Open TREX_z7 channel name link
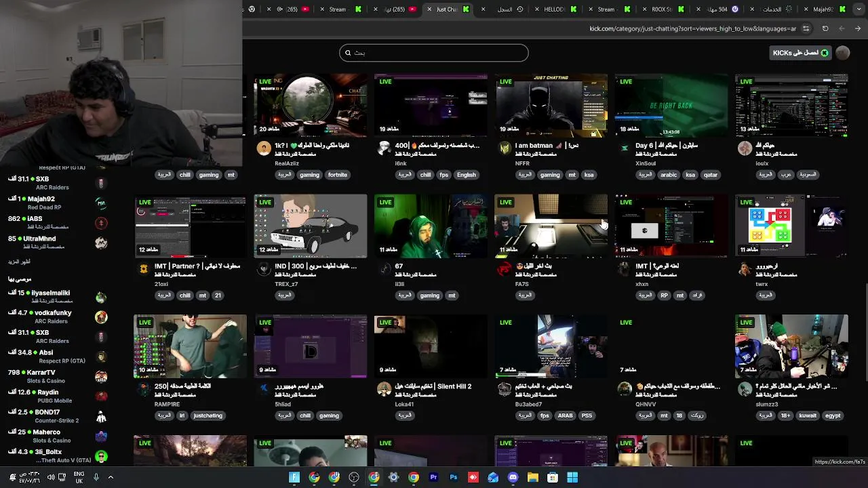This screenshot has height=488, width=868. click(x=286, y=284)
